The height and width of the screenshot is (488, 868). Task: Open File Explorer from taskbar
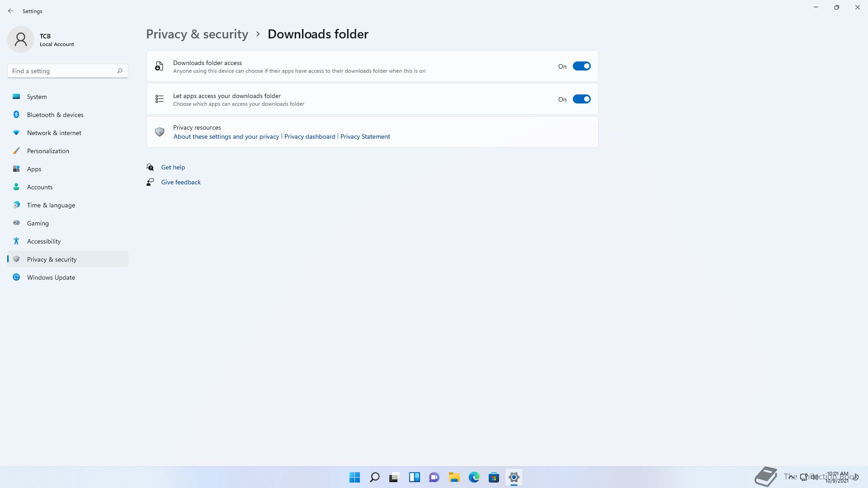pyautogui.click(x=454, y=477)
